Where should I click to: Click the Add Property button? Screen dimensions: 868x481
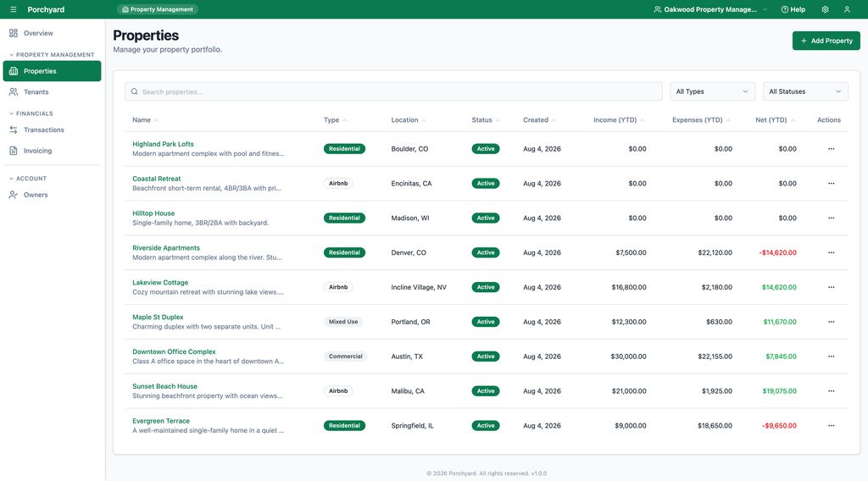pos(826,41)
